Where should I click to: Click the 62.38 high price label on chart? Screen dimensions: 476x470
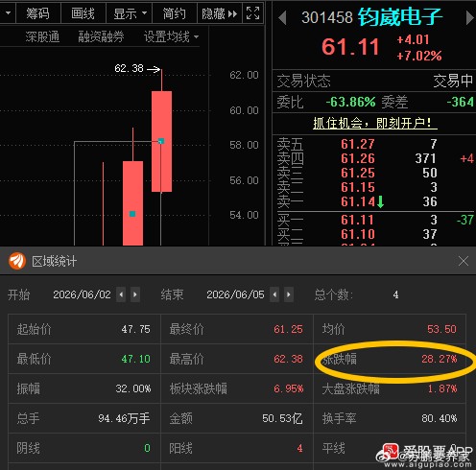click(x=129, y=68)
